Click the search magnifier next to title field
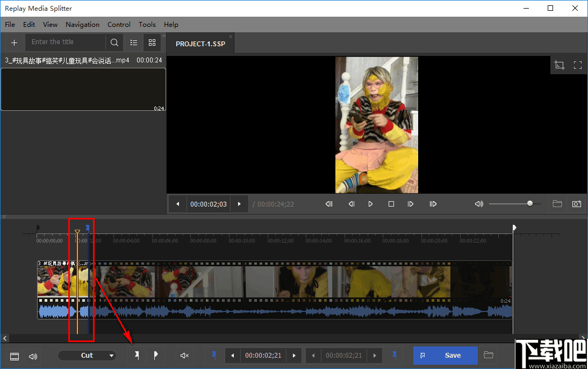The image size is (588, 369). click(114, 42)
